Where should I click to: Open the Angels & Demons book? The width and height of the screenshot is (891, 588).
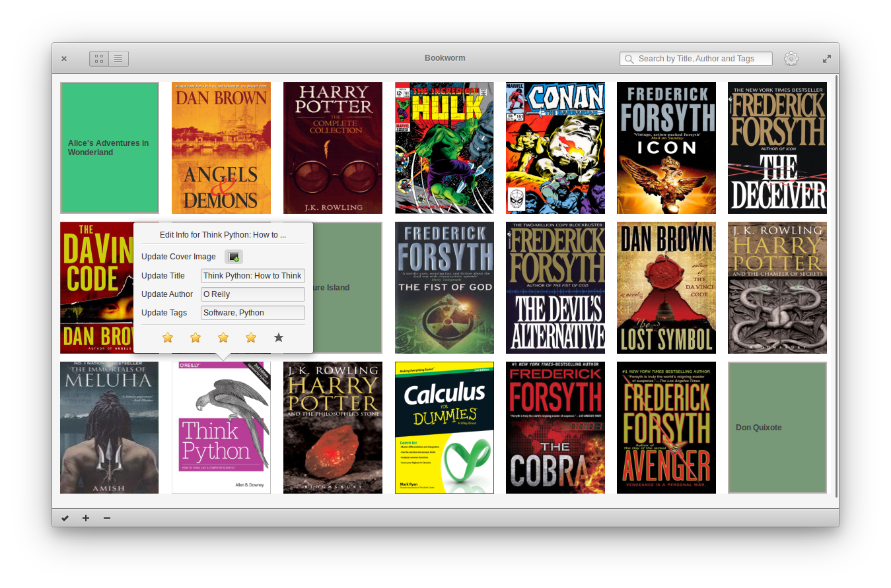point(221,147)
